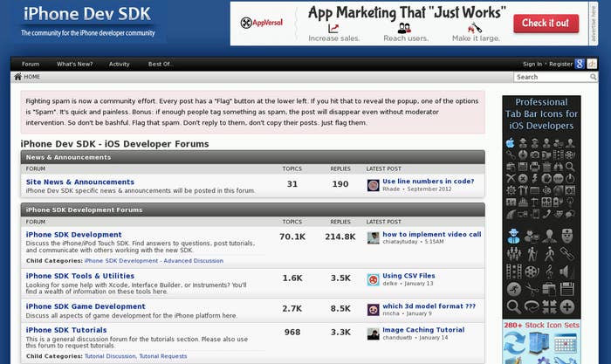
Task: Click the 214.8K replies count
Action: (340, 237)
